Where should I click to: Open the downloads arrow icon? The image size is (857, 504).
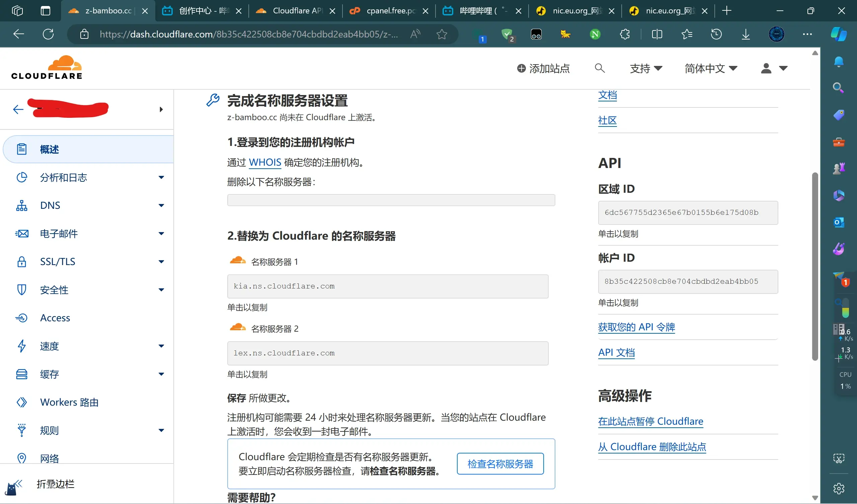[746, 34]
